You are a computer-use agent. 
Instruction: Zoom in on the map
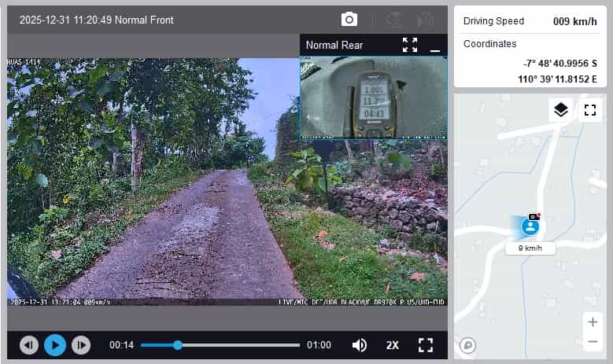[x=593, y=322]
